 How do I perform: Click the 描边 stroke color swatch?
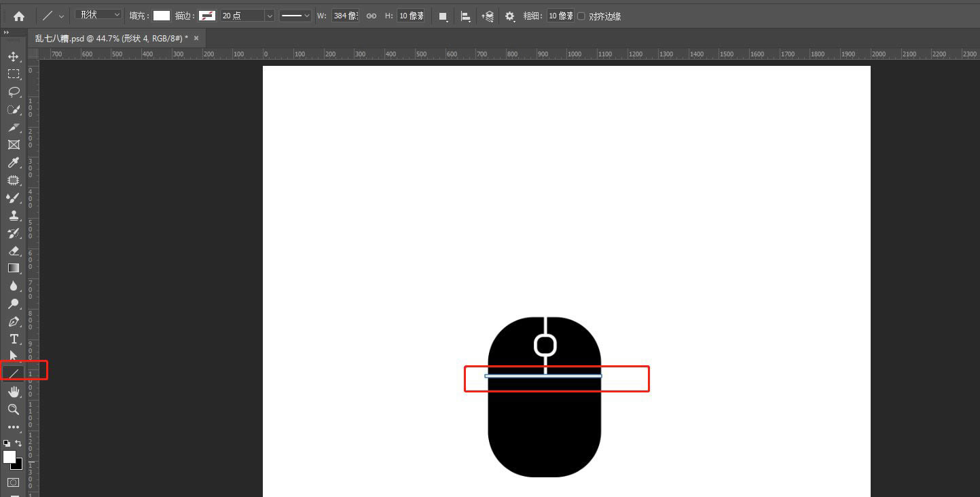pos(207,16)
